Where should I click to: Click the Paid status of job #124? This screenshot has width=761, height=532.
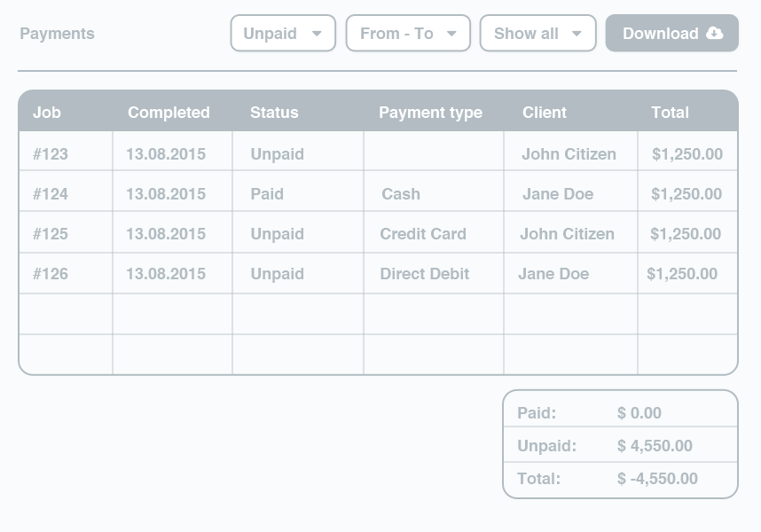(x=267, y=194)
